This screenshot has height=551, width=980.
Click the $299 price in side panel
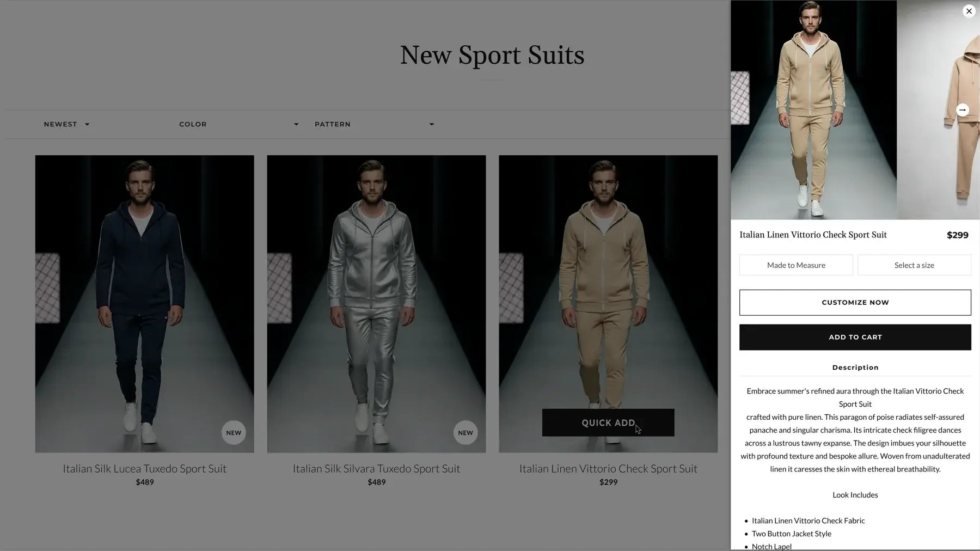(957, 235)
